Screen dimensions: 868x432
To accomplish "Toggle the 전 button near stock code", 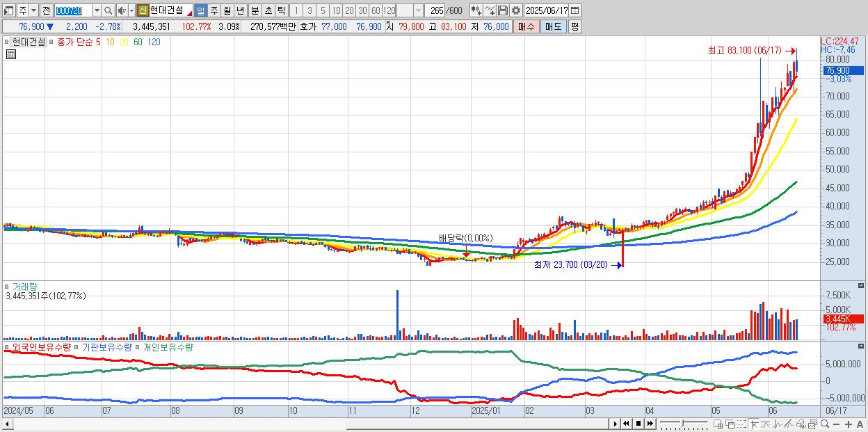I will (46, 10).
